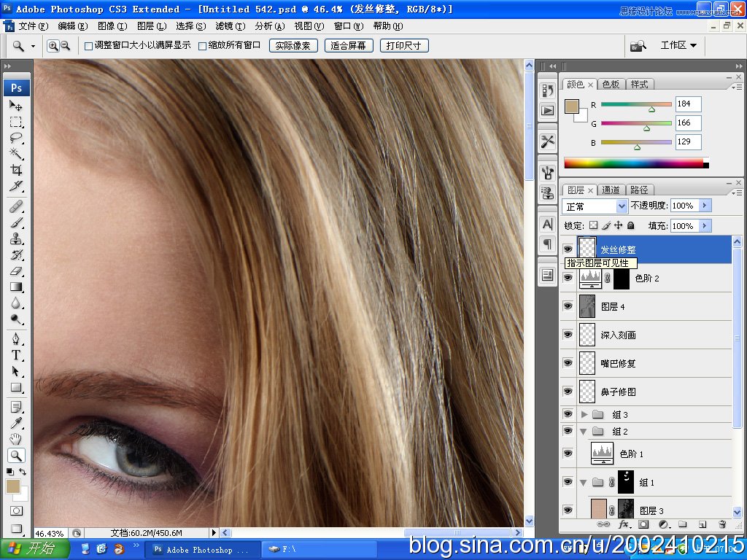
Task: Click the zoom-in magnifier in options bar
Action: click(53, 46)
